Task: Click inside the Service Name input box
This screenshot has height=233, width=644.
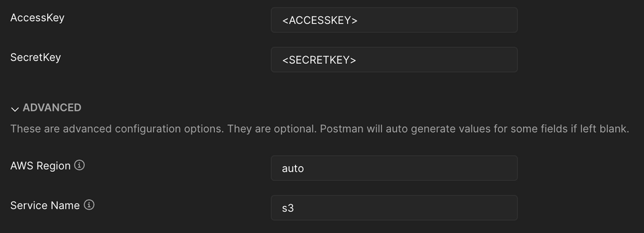Action: pos(394,207)
